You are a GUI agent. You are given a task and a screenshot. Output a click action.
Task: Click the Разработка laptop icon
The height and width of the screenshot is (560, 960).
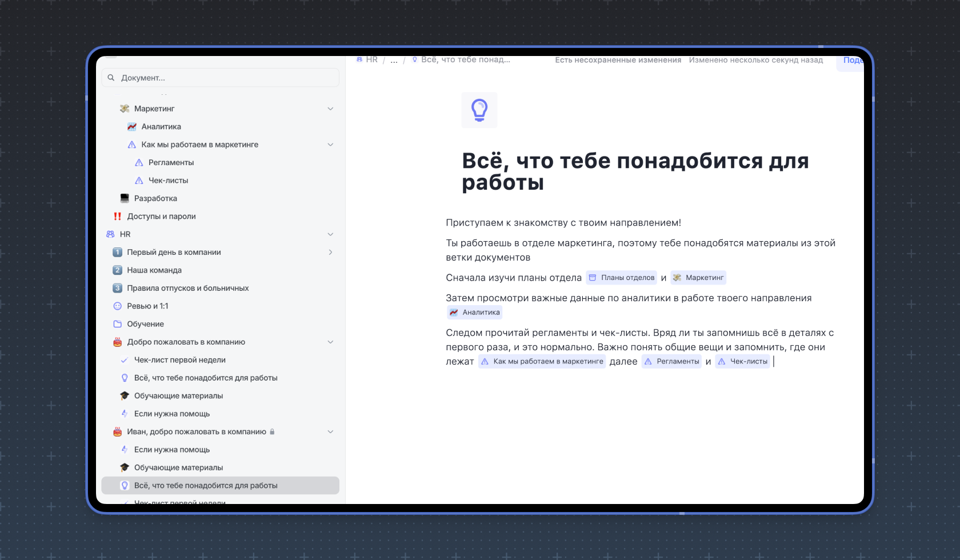tap(125, 198)
